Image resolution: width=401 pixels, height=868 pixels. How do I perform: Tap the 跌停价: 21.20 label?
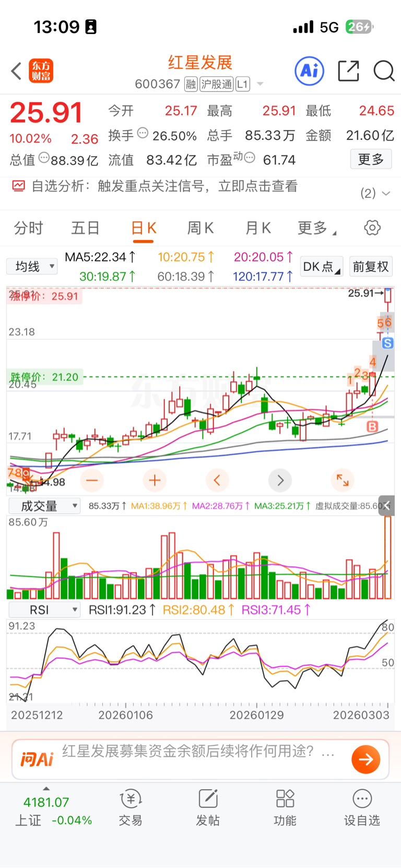pyautogui.click(x=45, y=377)
